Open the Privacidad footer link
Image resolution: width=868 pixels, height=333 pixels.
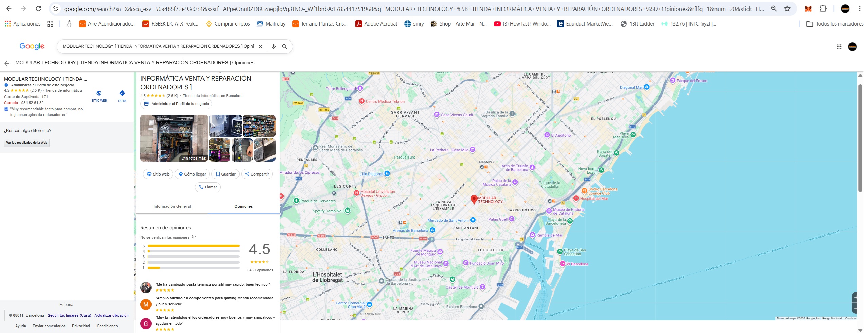point(81,326)
